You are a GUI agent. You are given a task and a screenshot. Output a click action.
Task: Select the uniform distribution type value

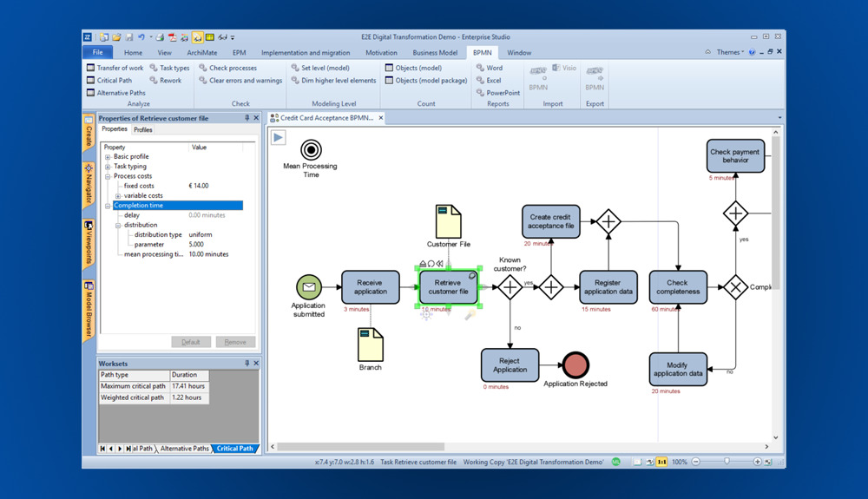[201, 234]
